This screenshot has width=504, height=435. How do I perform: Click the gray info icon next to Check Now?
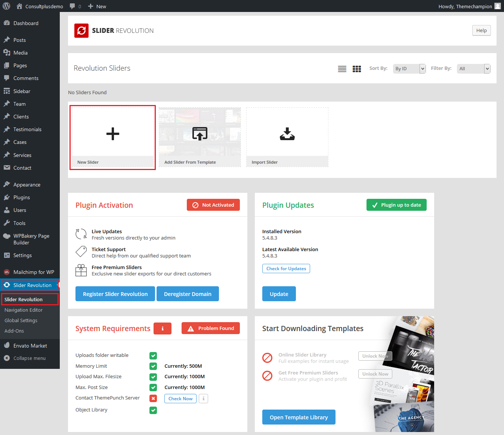pos(203,399)
